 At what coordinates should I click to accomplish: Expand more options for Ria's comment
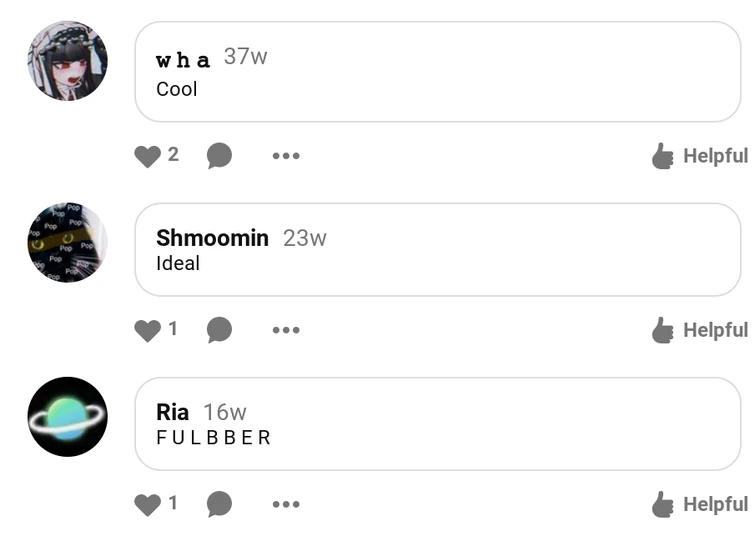click(x=286, y=505)
